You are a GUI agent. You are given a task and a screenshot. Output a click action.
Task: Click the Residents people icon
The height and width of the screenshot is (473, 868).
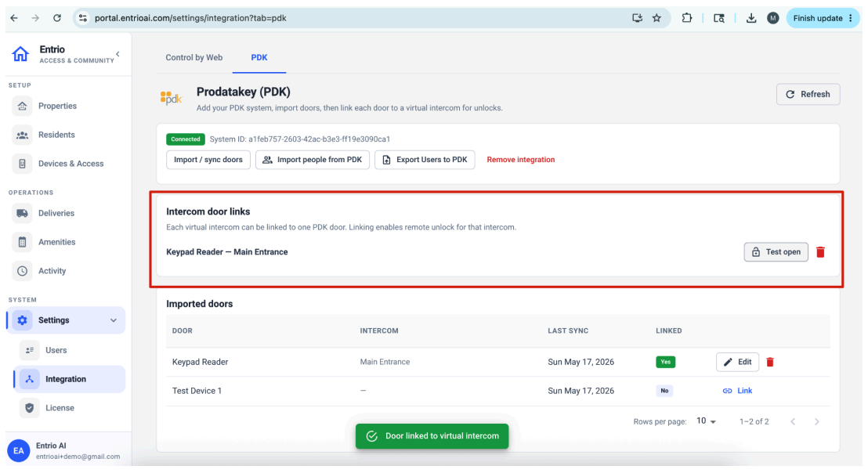tap(22, 135)
